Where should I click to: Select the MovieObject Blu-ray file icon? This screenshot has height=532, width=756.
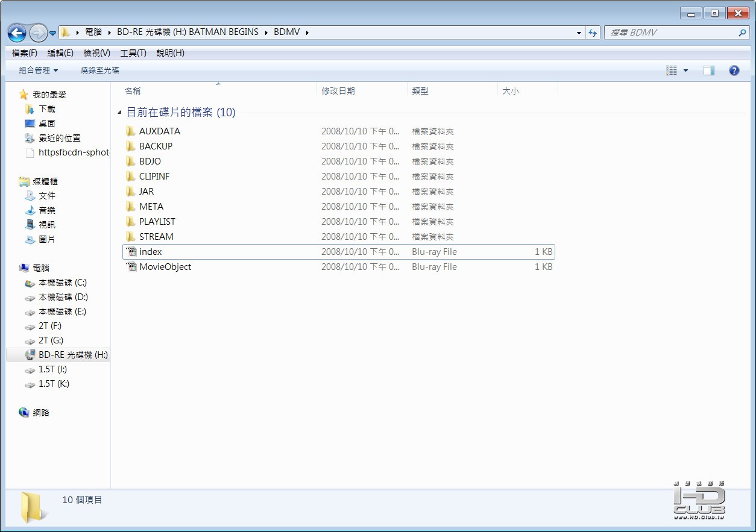click(130, 267)
